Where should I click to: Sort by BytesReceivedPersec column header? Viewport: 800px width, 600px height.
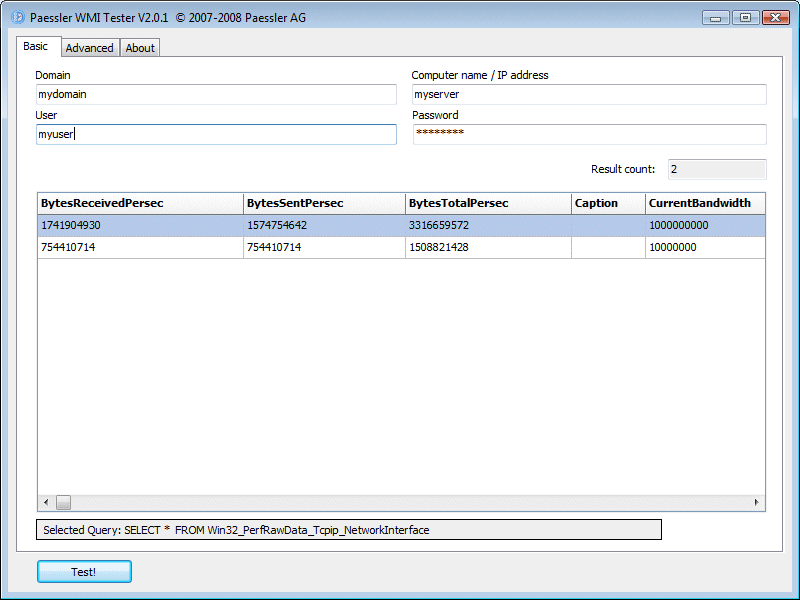[x=140, y=204]
